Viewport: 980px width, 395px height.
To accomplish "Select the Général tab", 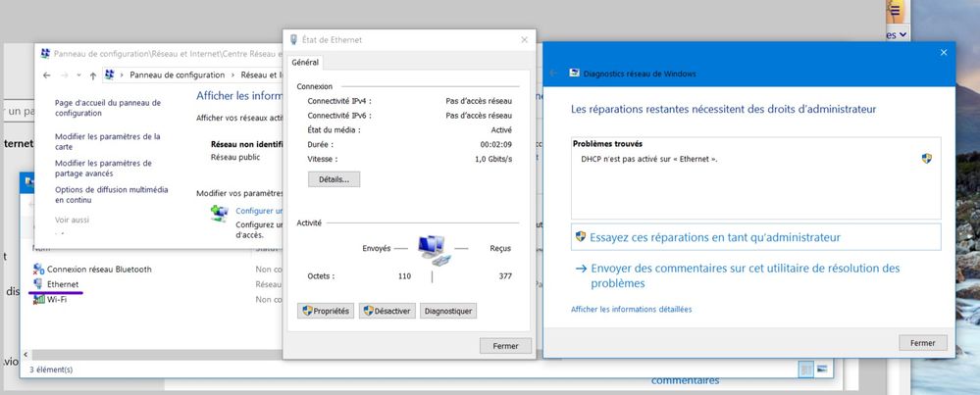I will click(305, 63).
